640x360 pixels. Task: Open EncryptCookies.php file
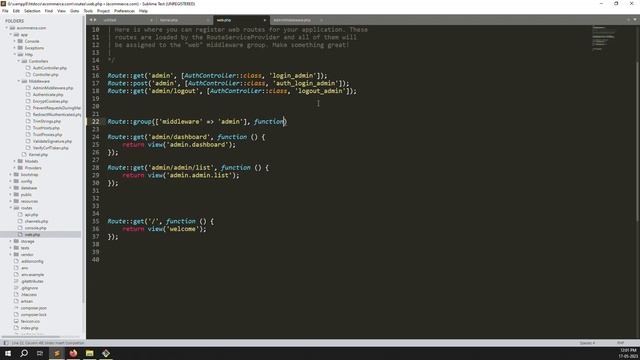[x=50, y=101]
